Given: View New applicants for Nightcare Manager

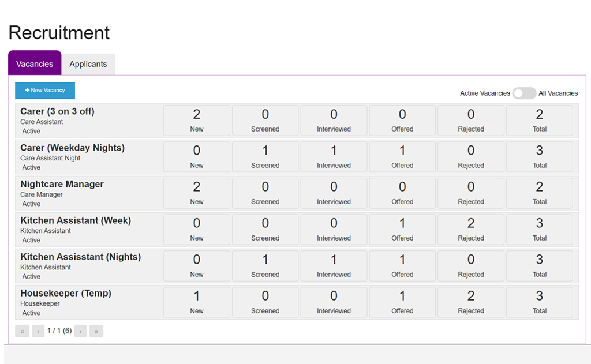Looking at the screenshot, I should tap(197, 193).
